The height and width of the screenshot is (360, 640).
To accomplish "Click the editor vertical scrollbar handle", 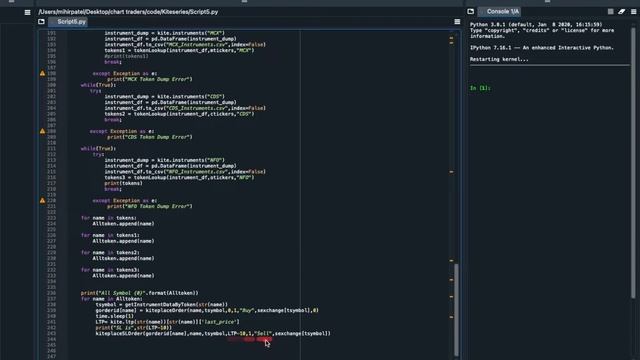I will click(x=456, y=309).
